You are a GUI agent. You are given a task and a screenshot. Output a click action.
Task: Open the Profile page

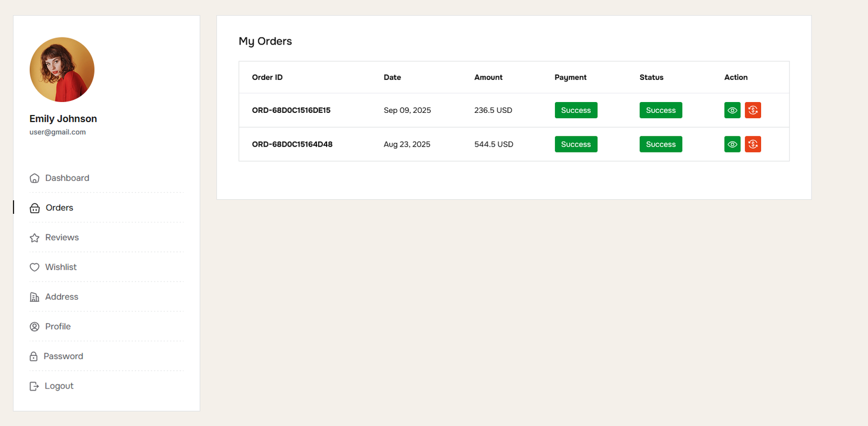pyautogui.click(x=58, y=327)
